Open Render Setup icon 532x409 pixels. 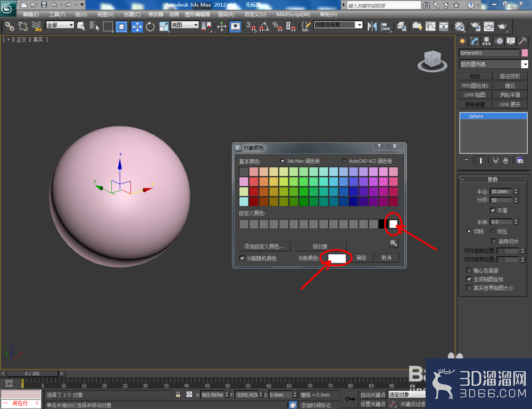click(x=475, y=26)
